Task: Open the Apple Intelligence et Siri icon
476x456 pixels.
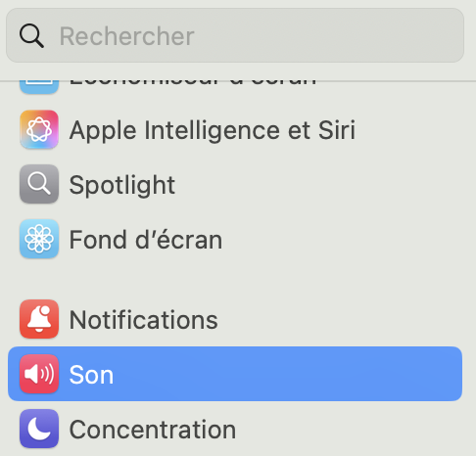Action: 39,129
